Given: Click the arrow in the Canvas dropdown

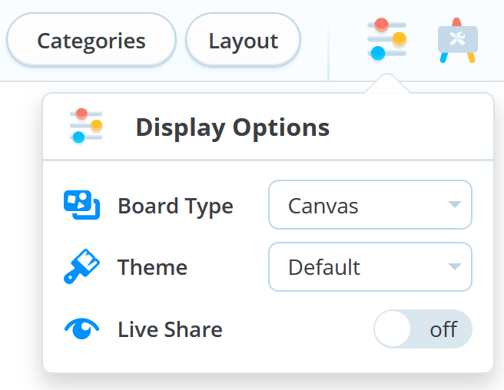Looking at the screenshot, I should [455, 204].
